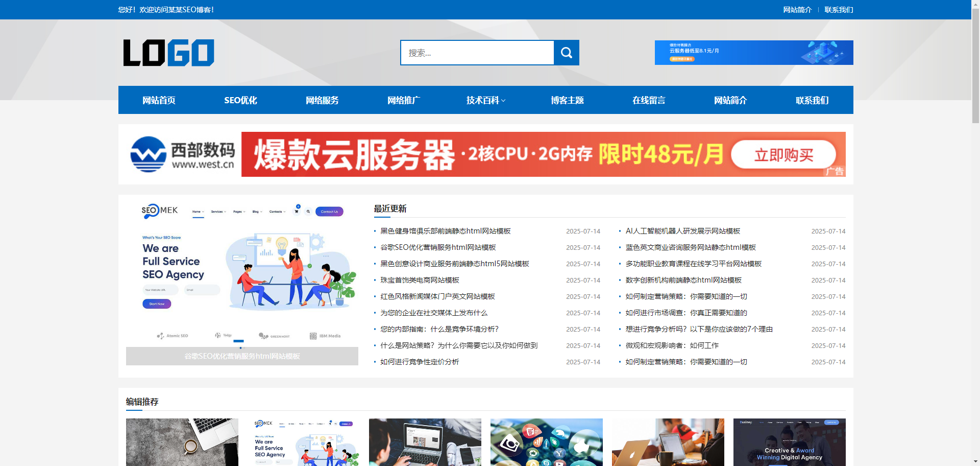Open the Creative Digital Agency thumbnail
This screenshot has width=980, height=466.
[x=790, y=442]
